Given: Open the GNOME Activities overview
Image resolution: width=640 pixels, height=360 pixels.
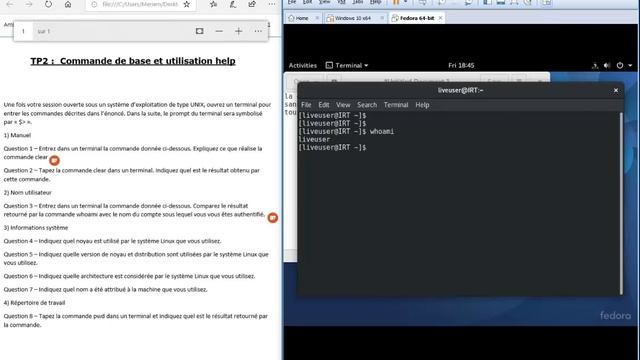Looking at the screenshot, I should (x=302, y=65).
